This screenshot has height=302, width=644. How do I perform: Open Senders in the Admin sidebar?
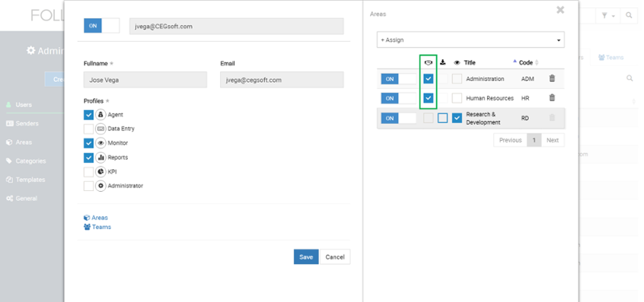click(x=27, y=123)
